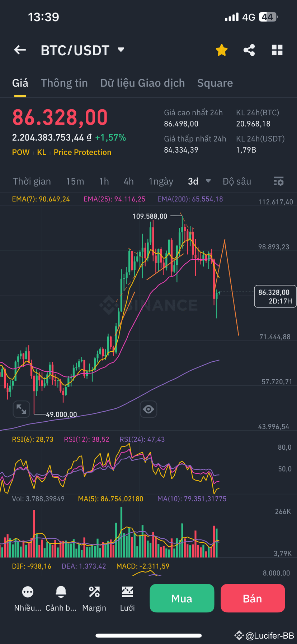
Task: Tap the 13:39 clock in status bar
Action: (43, 17)
